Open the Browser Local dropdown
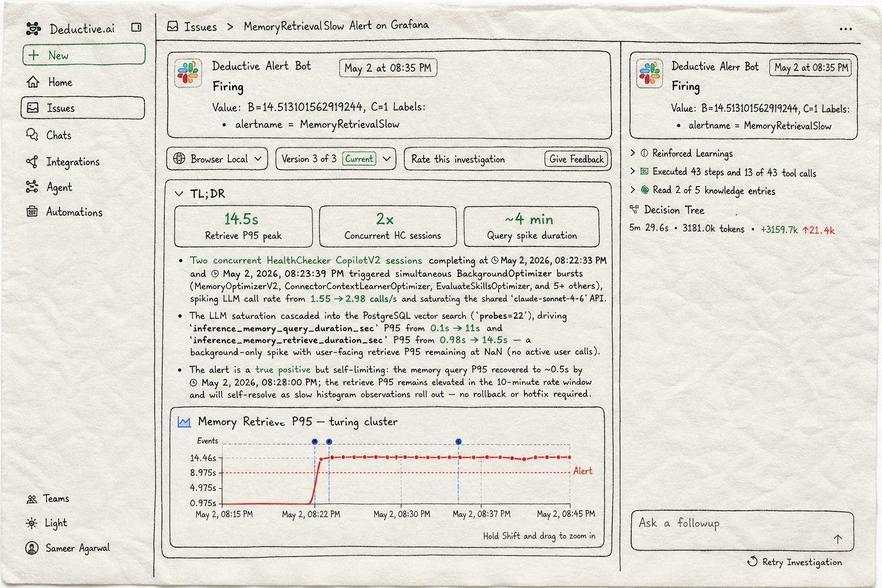This screenshot has height=588, width=882. click(x=217, y=158)
